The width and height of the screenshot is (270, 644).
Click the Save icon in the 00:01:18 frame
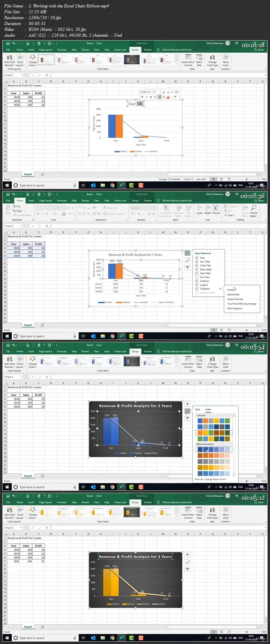(9, 44)
